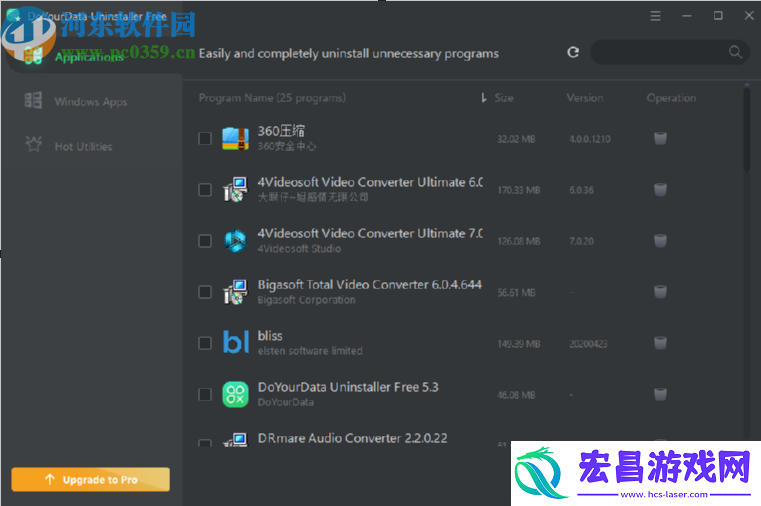Select the 360压缩 app icon

point(235,139)
